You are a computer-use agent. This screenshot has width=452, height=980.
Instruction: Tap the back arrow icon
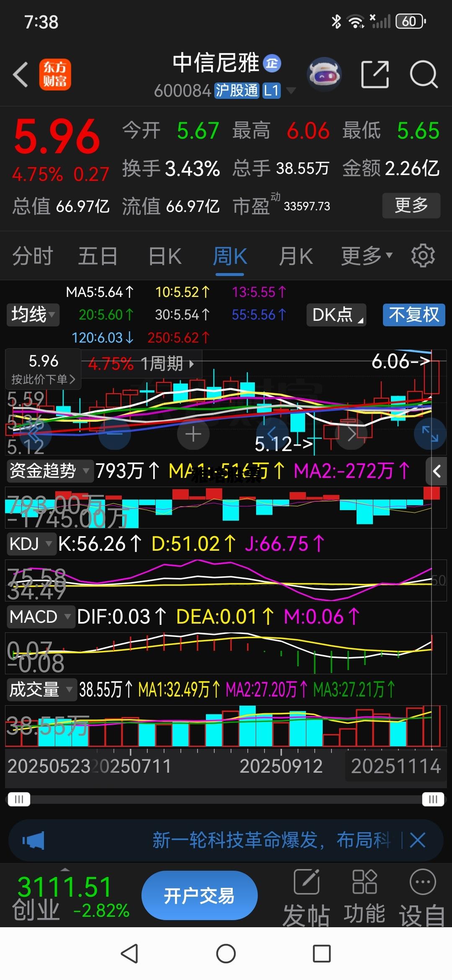point(21,75)
